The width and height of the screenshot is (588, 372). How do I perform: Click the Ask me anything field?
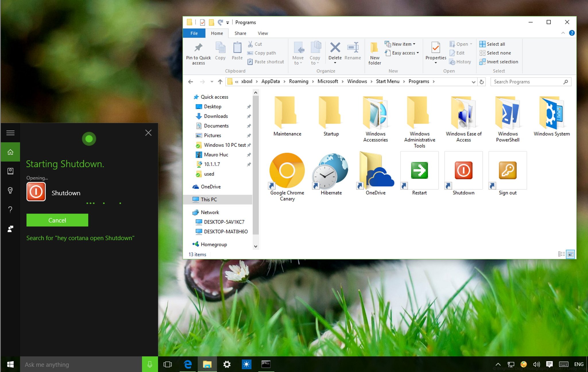pyautogui.click(x=81, y=364)
